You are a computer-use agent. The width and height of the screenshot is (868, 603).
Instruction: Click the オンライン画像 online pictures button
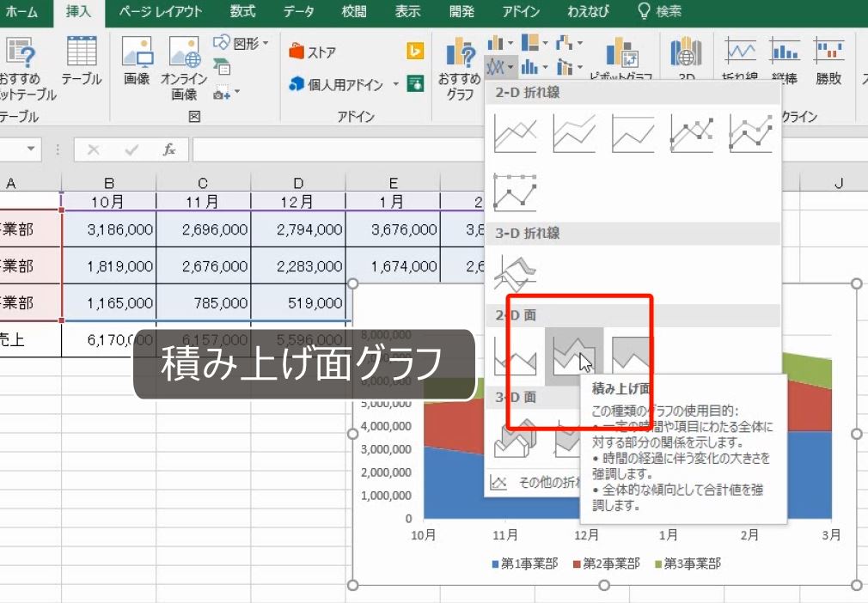(x=184, y=68)
